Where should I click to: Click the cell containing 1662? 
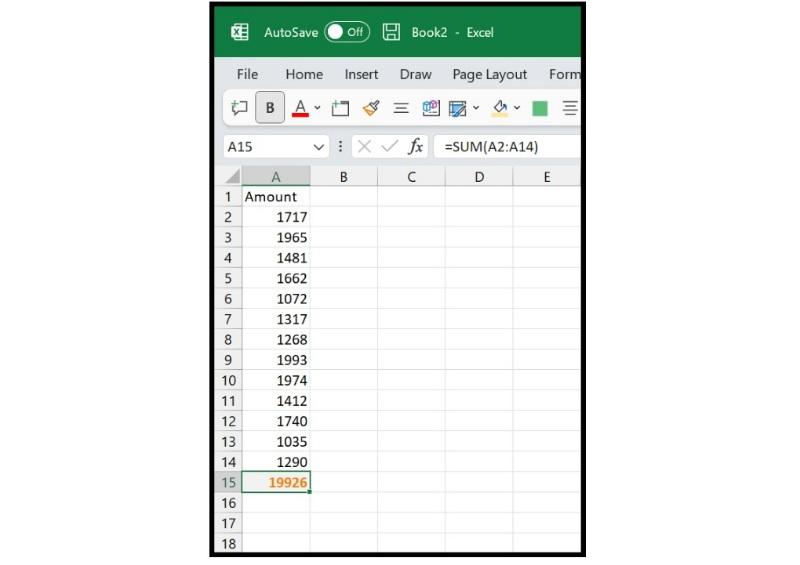(276, 278)
